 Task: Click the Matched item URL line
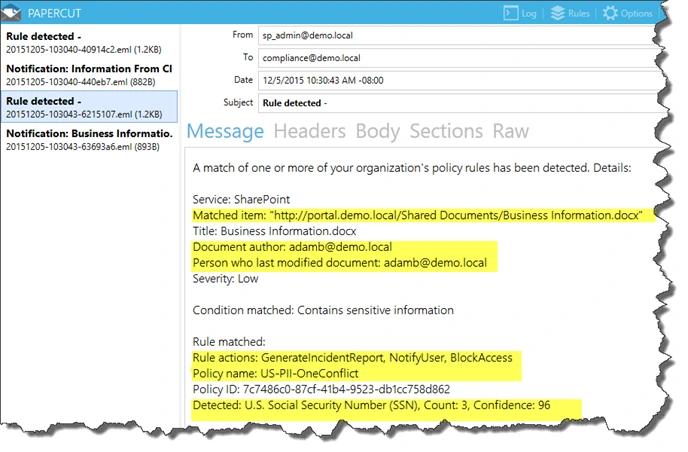(417, 215)
